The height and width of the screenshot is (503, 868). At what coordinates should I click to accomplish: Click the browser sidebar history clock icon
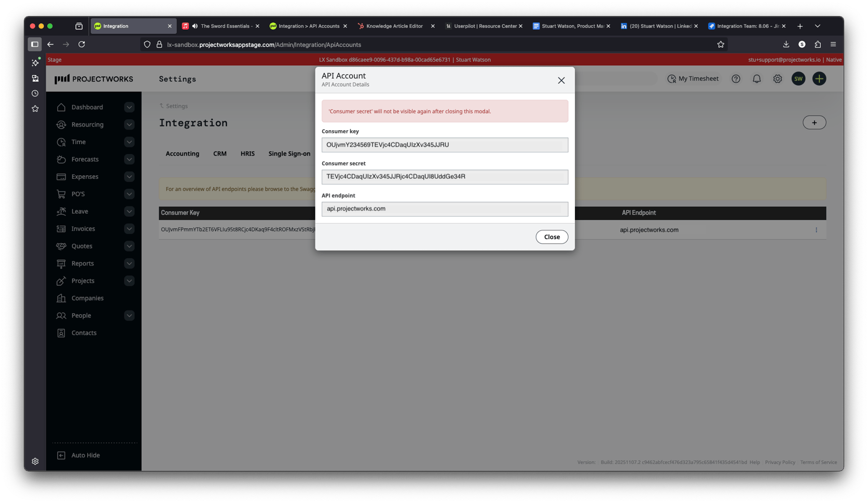pyautogui.click(x=35, y=93)
